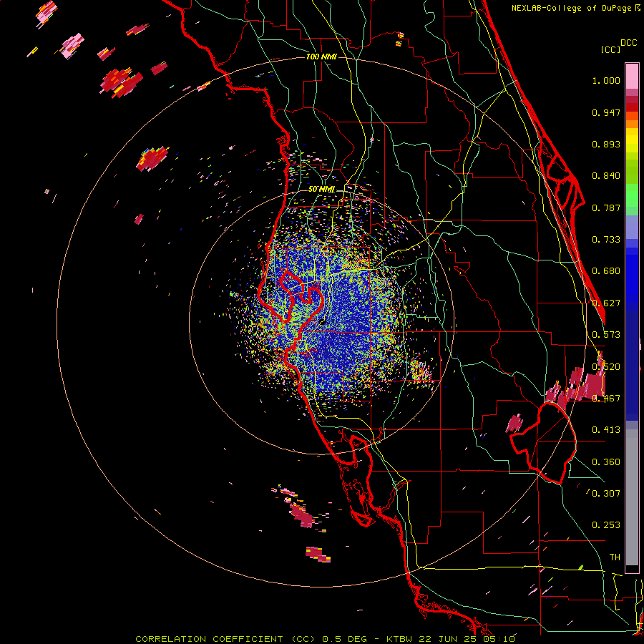Image resolution: width=644 pixels, height=644 pixels.
Task: Select the 0.360 legend value
Action: [606, 462]
